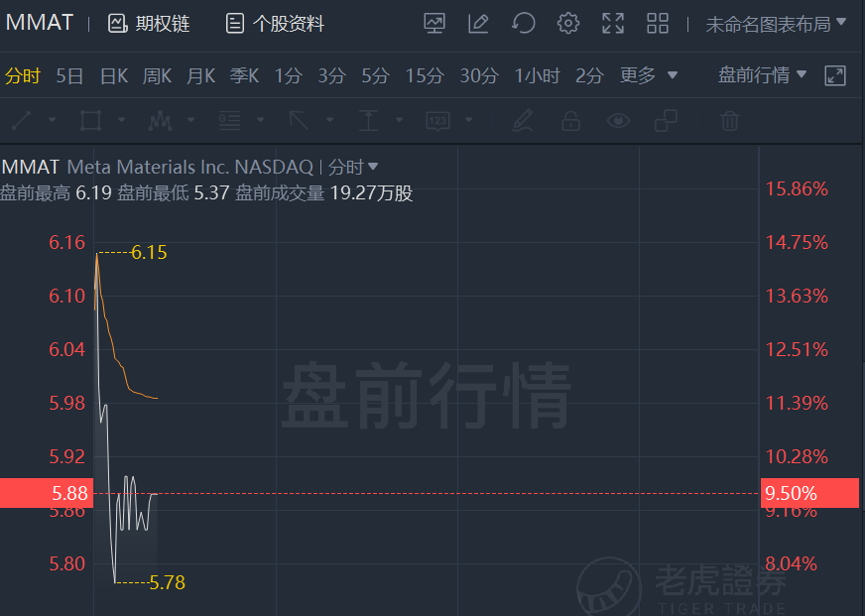Toggle the lock drawings icon
865x616 pixels.
(570, 120)
